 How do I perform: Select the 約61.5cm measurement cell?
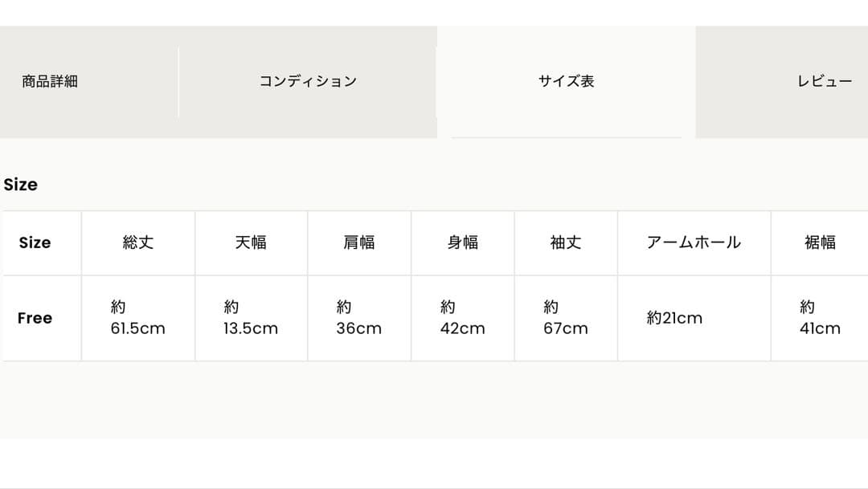pyautogui.click(x=137, y=317)
